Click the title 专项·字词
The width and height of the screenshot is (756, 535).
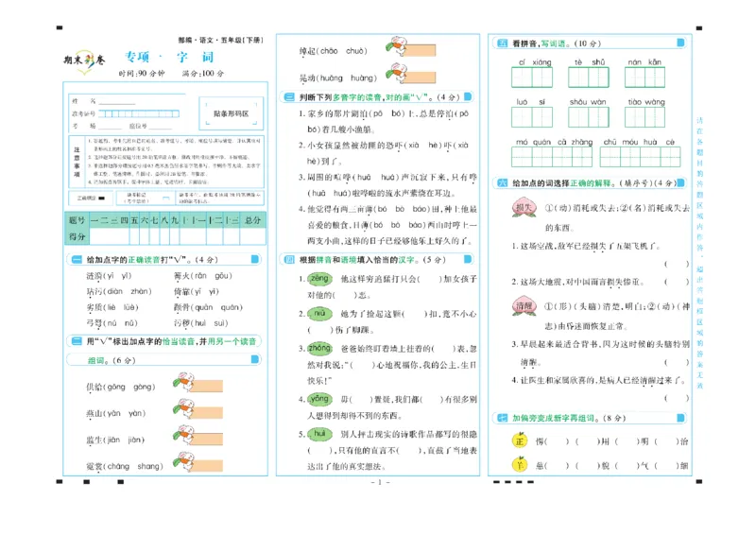point(169,57)
